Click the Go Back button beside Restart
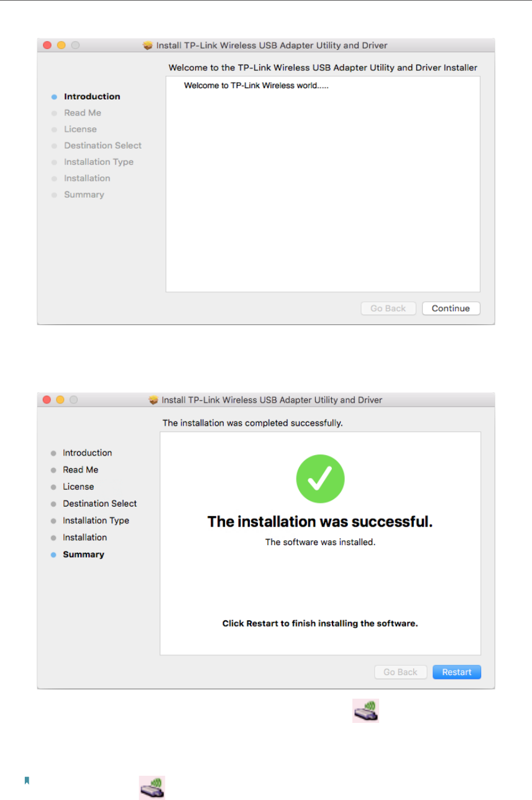The height and width of the screenshot is (800, 532). coord(400,672)
